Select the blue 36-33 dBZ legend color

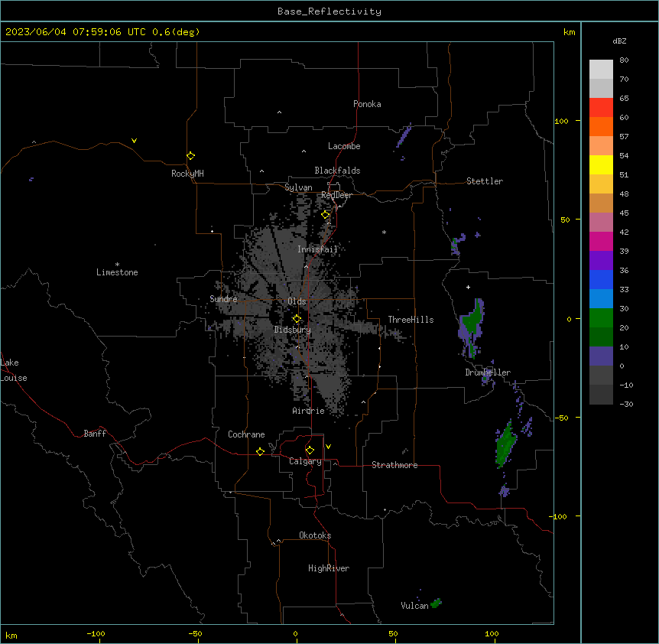pyautogui.click(x=601, y=279)
